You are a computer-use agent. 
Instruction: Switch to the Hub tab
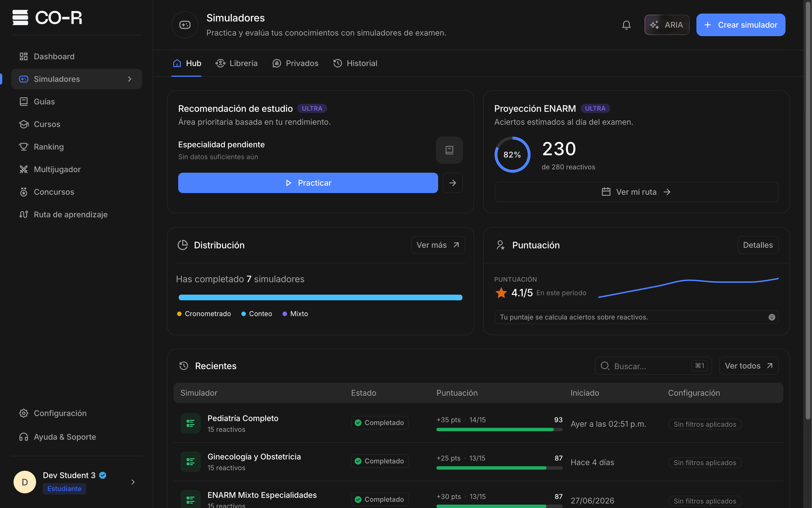187,63
